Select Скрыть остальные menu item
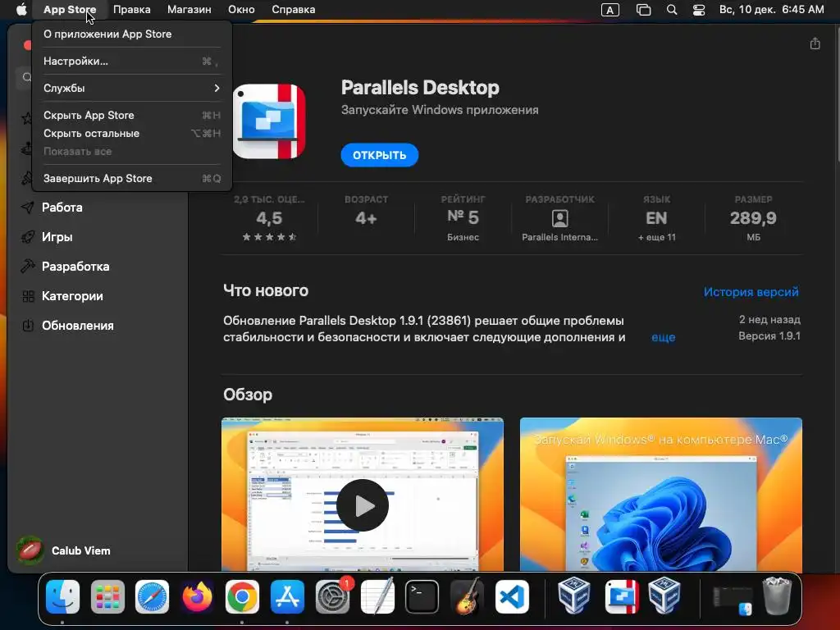This screenshot has width=840, height=630. pos(132,134)
